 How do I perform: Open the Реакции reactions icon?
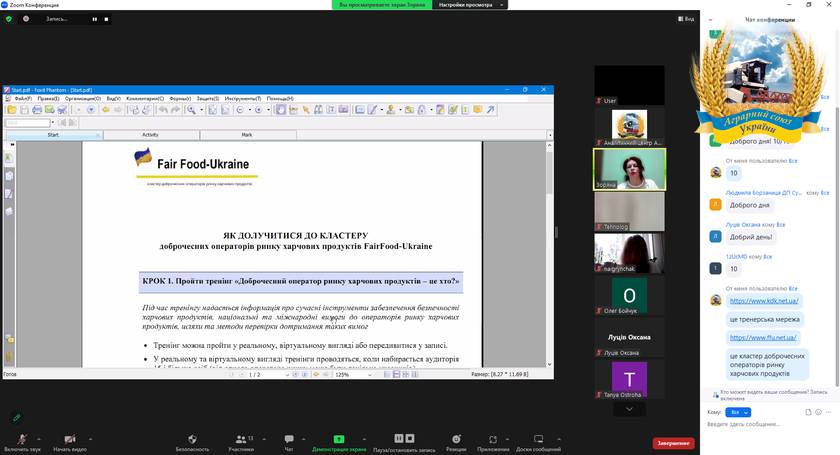tap(456, 442)
